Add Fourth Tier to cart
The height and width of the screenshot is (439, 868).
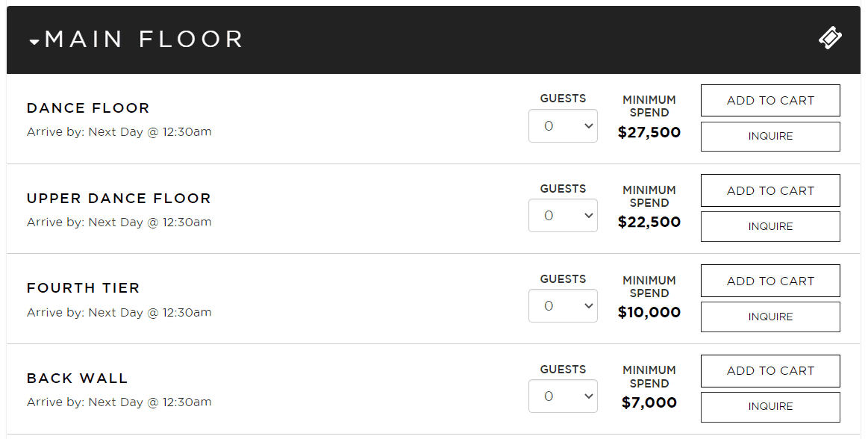pos(769,281)
